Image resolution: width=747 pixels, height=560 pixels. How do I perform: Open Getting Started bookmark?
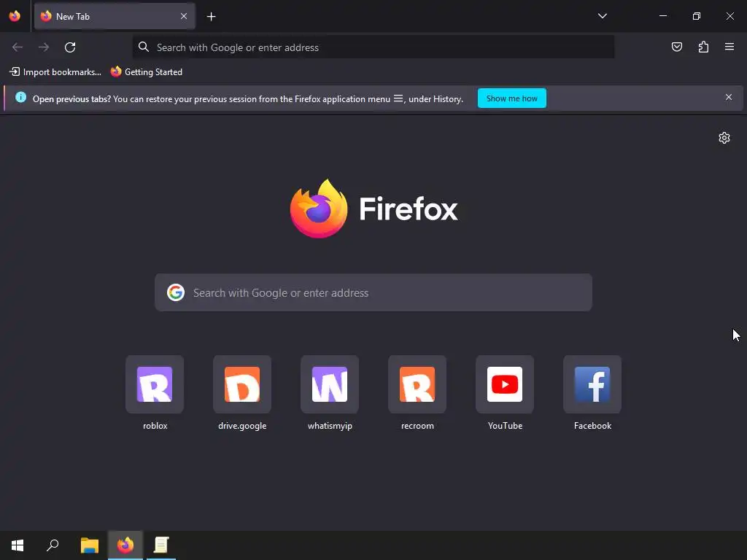147,72
